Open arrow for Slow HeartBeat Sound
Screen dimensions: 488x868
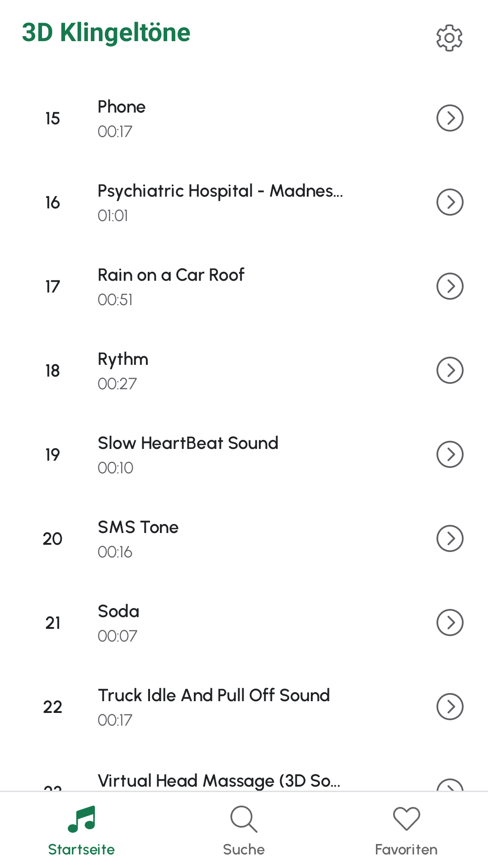(450, 454)
